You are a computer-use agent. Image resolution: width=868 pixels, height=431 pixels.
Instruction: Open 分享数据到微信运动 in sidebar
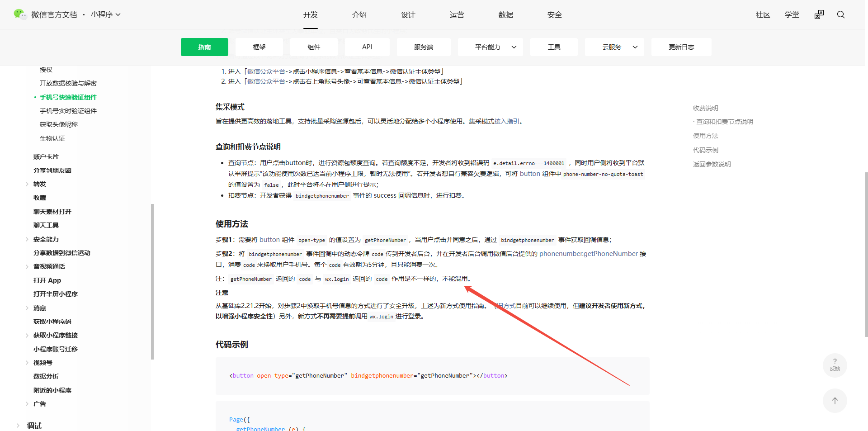[62, 253]
